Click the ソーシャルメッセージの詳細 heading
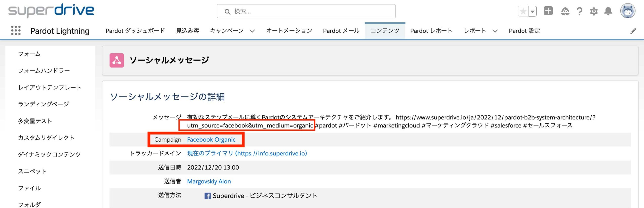The width and height of the screenshot is (644, 208). tap(167, 97)
